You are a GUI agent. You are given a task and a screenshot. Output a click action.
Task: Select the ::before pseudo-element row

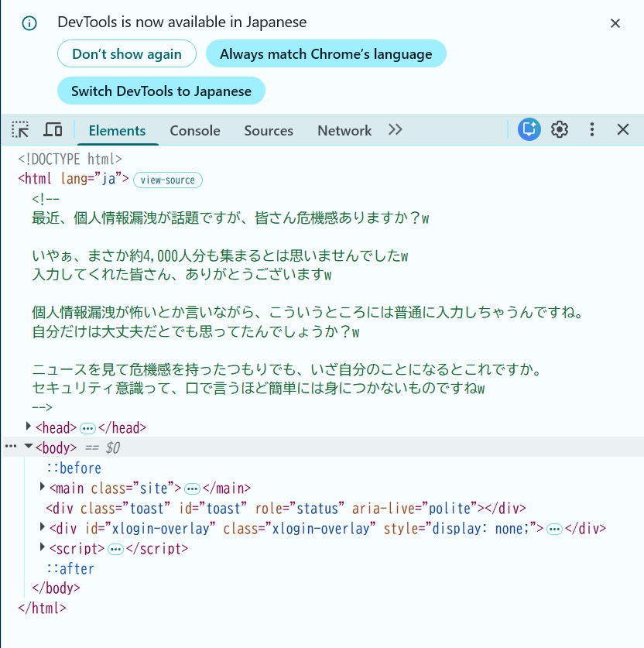pos(74,468)
